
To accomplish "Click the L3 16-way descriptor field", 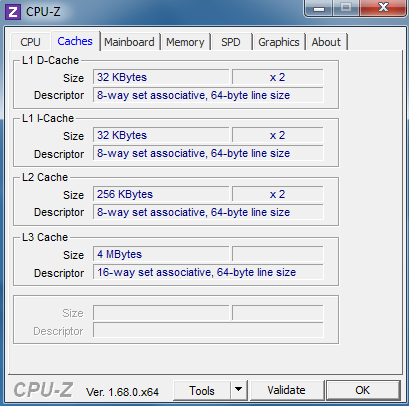I will coord(208,272).
